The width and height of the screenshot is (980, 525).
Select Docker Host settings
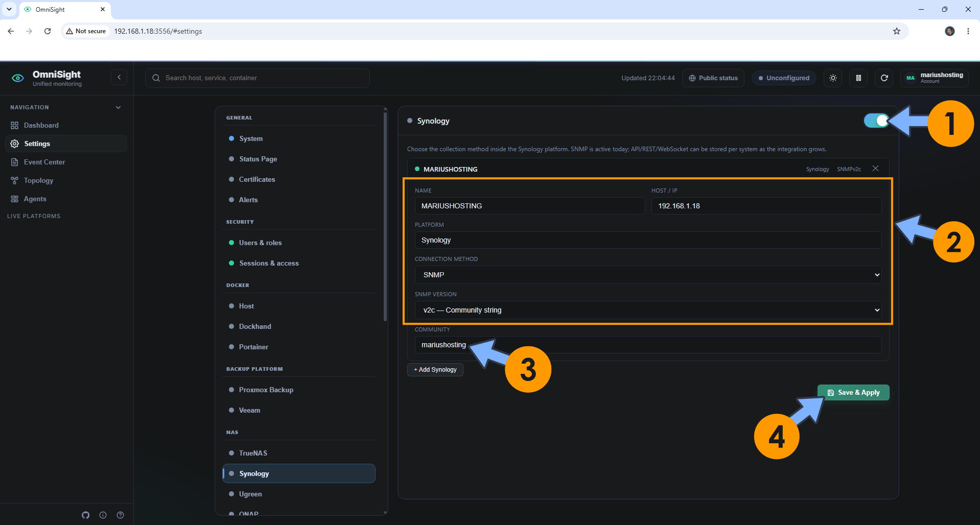[x=299, y=306]
